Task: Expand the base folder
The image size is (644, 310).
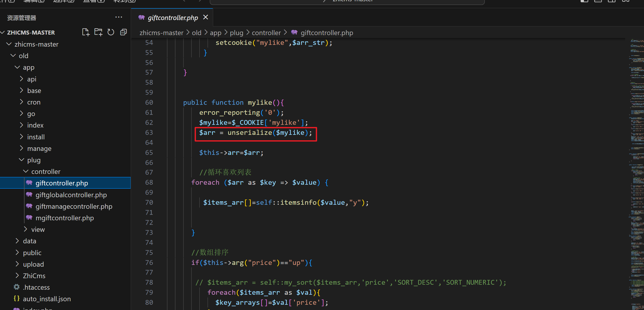Action: pyautogui.click(x=22, y=90)
